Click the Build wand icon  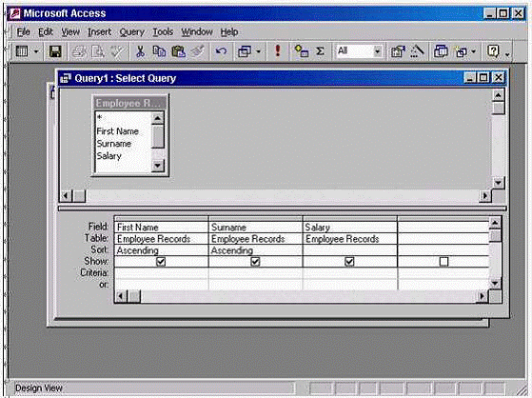coord(417,51)
